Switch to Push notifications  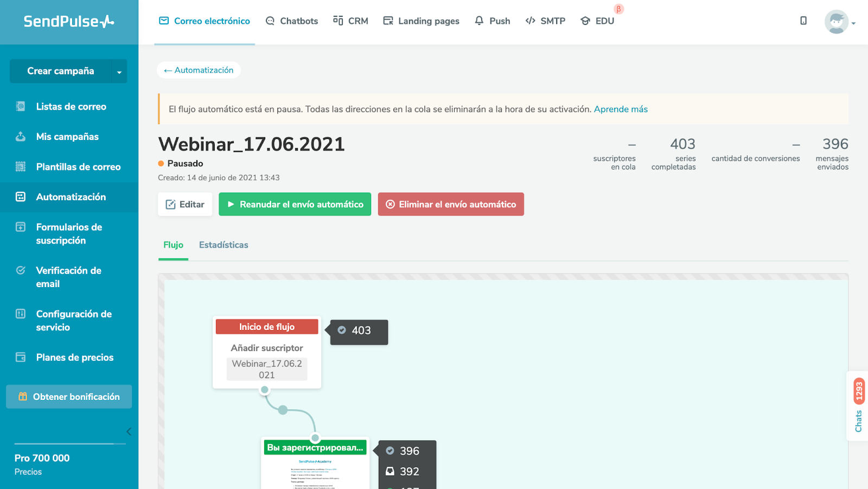492,21
